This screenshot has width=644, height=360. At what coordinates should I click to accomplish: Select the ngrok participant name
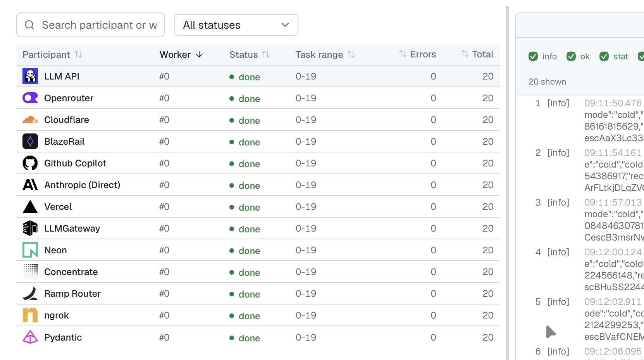click(x=57, y=315)
